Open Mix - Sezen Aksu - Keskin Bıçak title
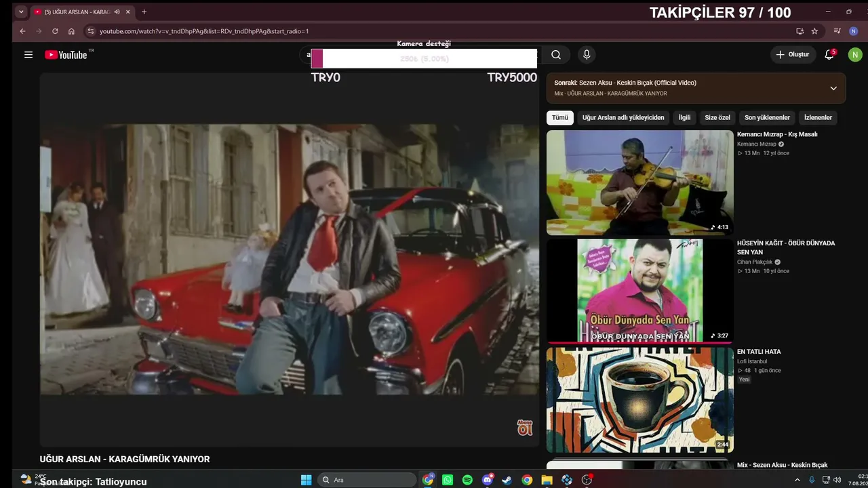Screen dimensions: 868x488 click(783, 465)
